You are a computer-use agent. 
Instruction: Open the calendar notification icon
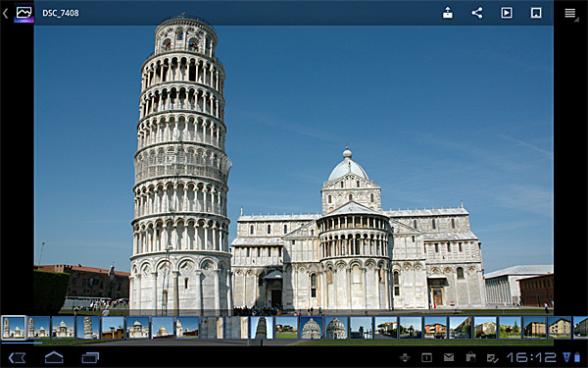click(x=426, y=357)
